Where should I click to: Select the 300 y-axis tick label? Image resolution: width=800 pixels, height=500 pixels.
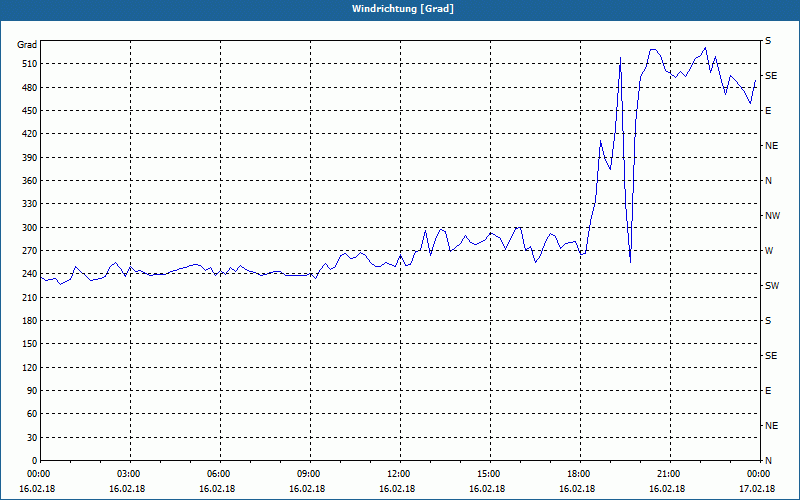tap(29, 228)
